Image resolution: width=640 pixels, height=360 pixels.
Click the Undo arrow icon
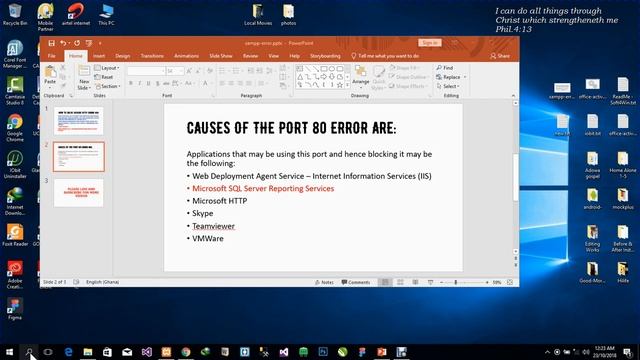pos(63,43)
